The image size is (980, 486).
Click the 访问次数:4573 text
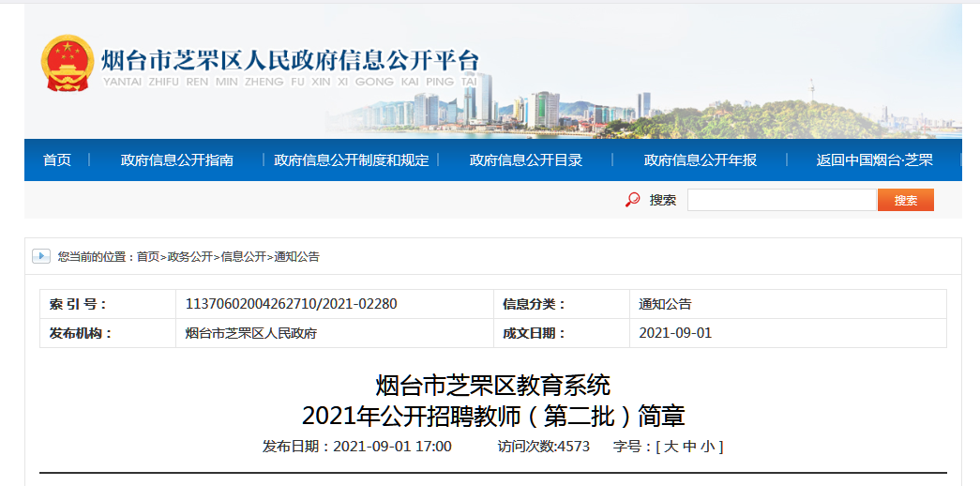544,447
